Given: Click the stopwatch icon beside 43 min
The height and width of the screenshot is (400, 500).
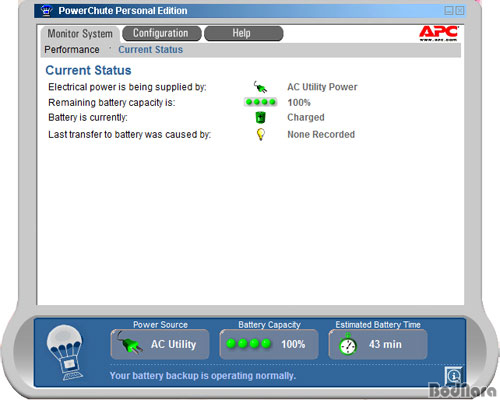Looking at the screenshot, I should [348, 344].
